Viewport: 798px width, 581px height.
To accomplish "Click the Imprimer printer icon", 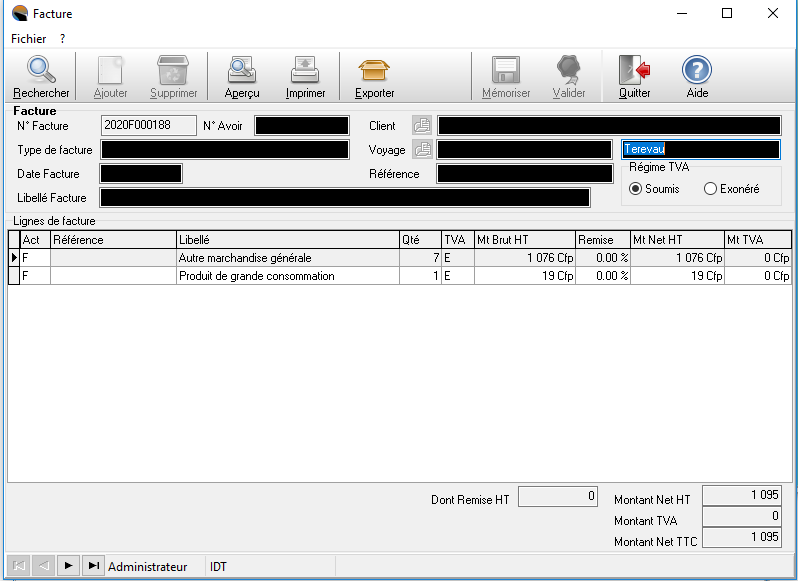I will coord(305,70).
